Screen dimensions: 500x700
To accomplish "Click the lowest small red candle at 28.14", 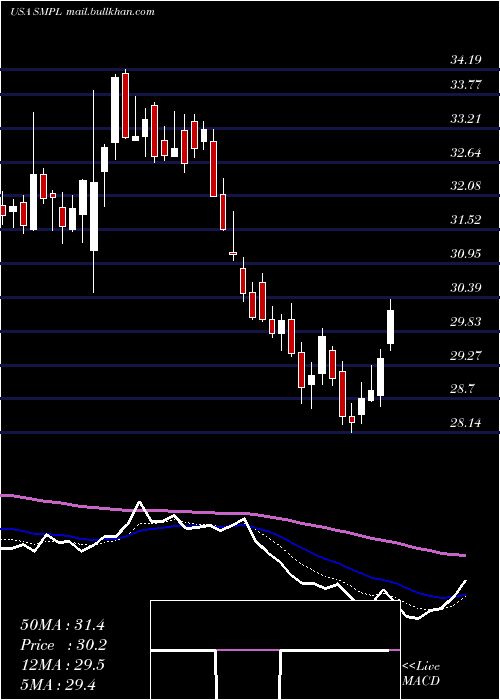I will pos(352,419).
